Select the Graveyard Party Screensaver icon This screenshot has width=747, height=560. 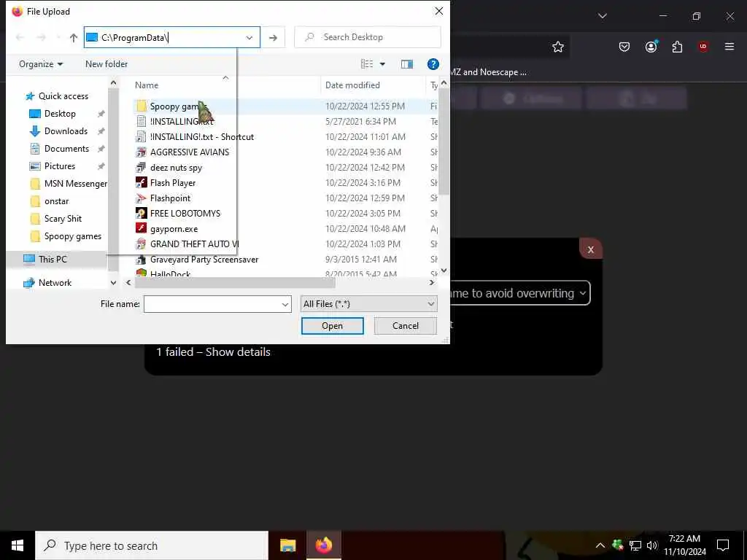click(141, 260)
